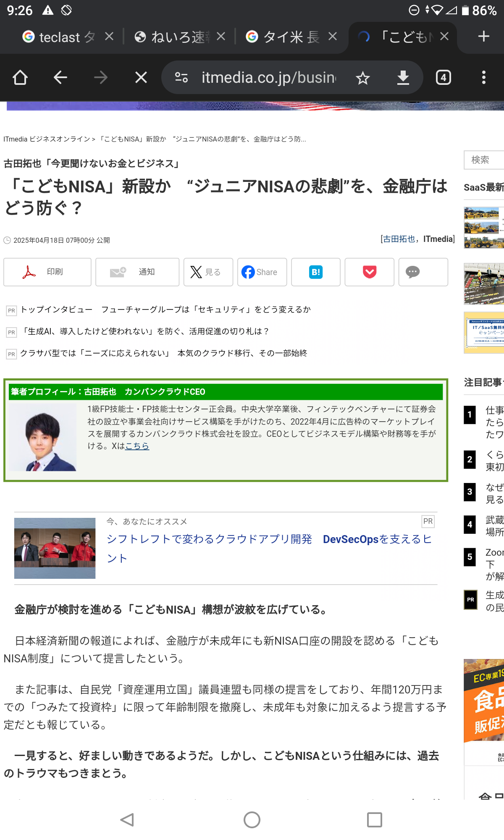The width and height of the screenshot is (504, 840).
Task: Switch to the タイ米 tab
Action: [x=283, y=37]
